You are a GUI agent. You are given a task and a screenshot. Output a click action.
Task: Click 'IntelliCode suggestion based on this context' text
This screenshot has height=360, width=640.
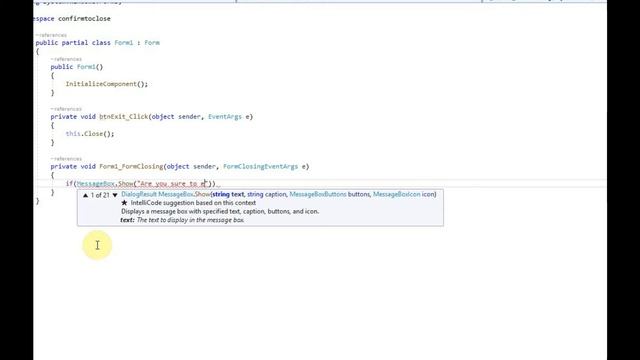[193, 203]
